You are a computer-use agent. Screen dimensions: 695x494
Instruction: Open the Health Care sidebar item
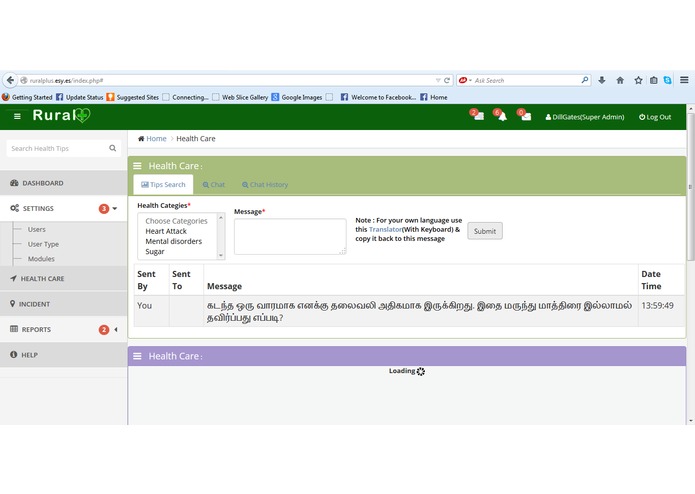[x=63, y=279]
